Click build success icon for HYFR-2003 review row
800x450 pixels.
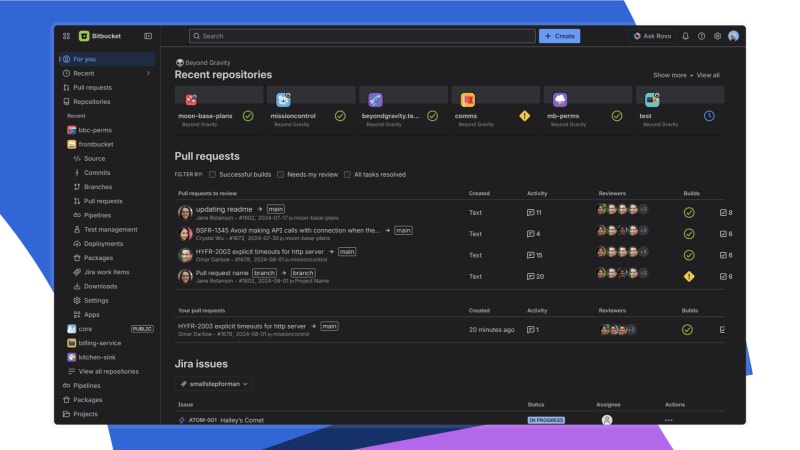click(689, 255)
